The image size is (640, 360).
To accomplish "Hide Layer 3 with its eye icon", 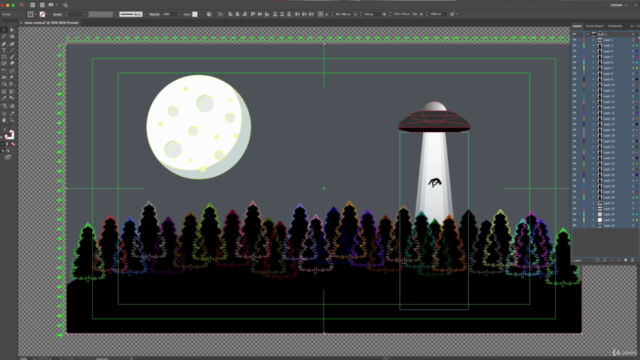I will 575,45.
